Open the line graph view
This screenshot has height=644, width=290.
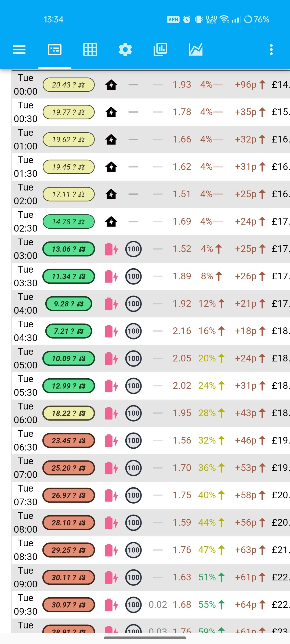(x=195, y=50)
